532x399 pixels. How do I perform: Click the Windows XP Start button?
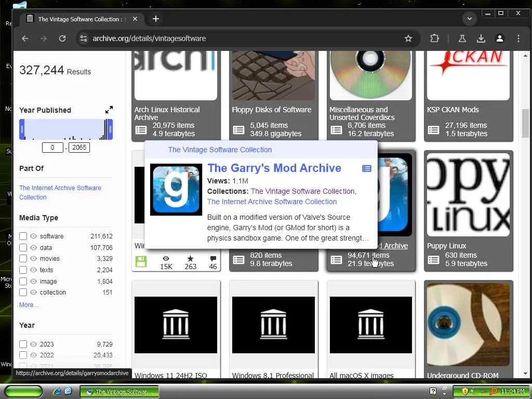pyautogui.click(x=23, y=392)
